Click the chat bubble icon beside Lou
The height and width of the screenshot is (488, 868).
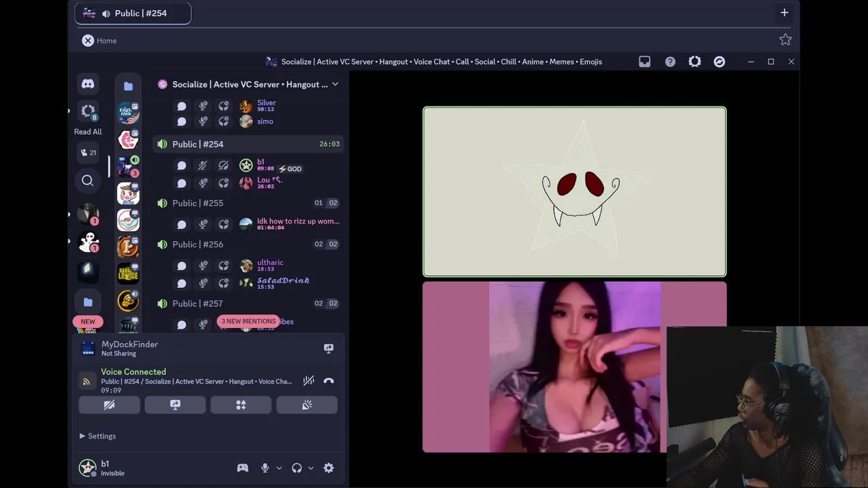(x=182, y=183)
